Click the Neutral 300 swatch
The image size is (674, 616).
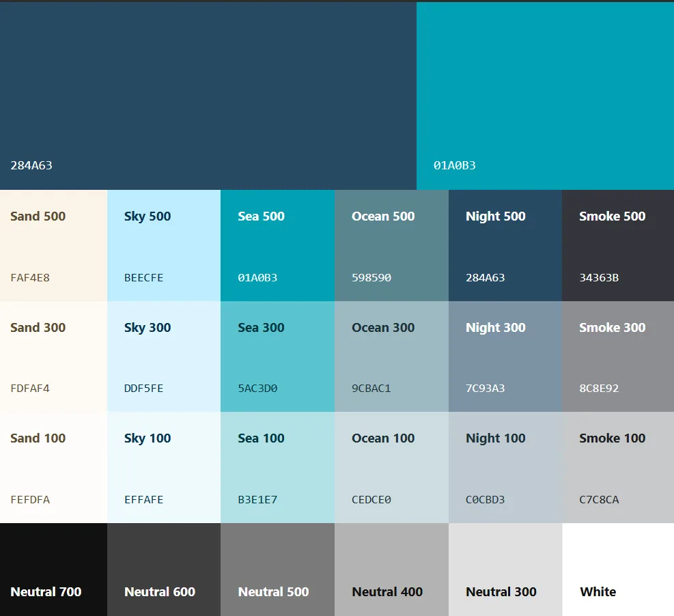505,570
